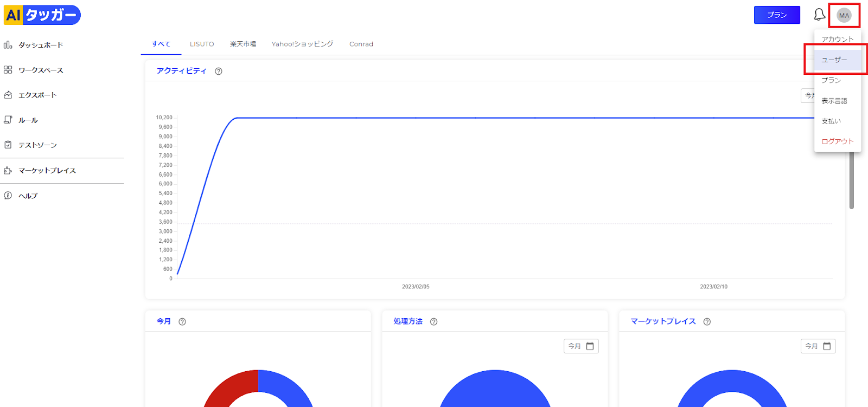The image size is (868, 407).
Task: Switch to the Yahoo!ショッピング tab
Action: (x=302, y=44)
